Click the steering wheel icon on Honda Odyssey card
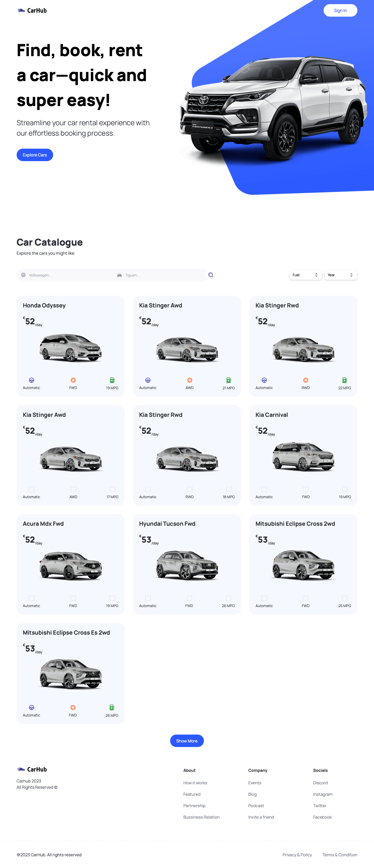The height and width of the screenshot is (868, 374). (x=31, y=380)
